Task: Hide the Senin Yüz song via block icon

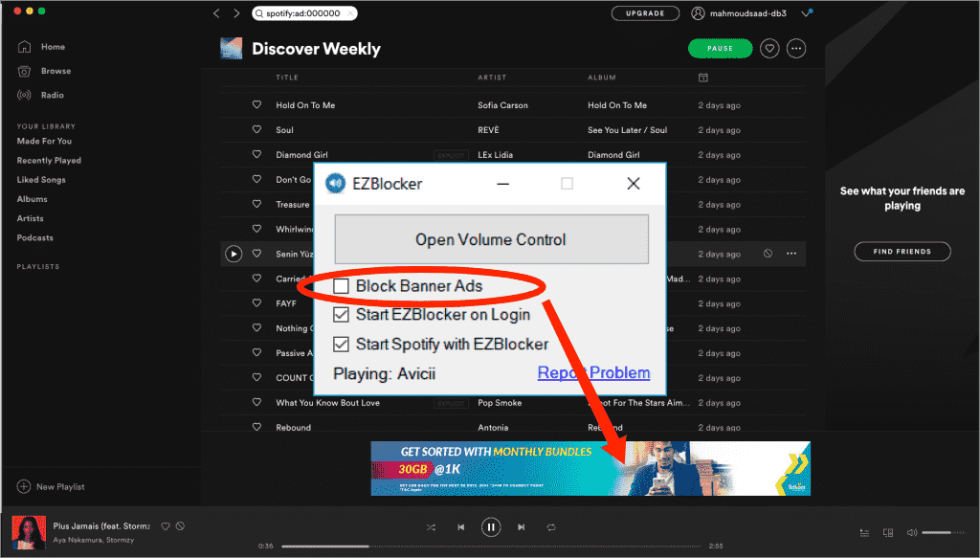Action: tap(768, 254)
